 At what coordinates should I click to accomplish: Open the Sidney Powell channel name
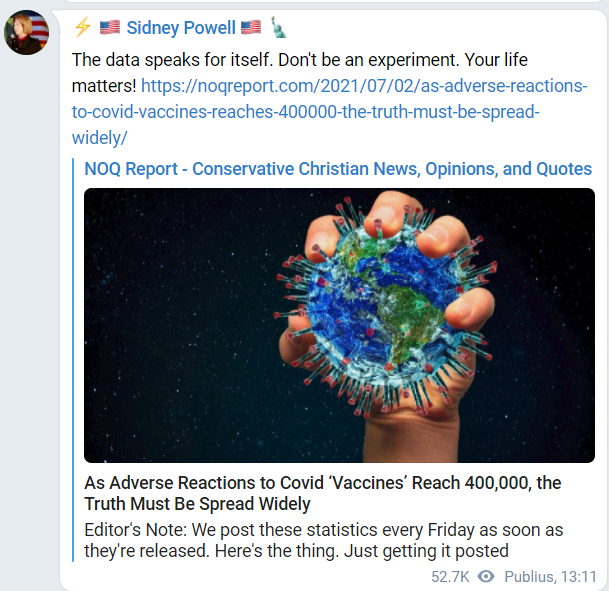pyautogui.click(x=181, y=27)
